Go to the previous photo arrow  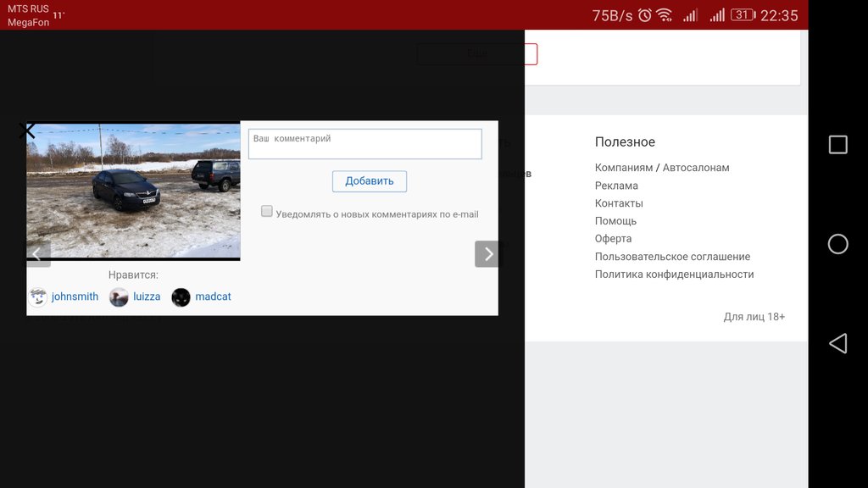point(38,254)
